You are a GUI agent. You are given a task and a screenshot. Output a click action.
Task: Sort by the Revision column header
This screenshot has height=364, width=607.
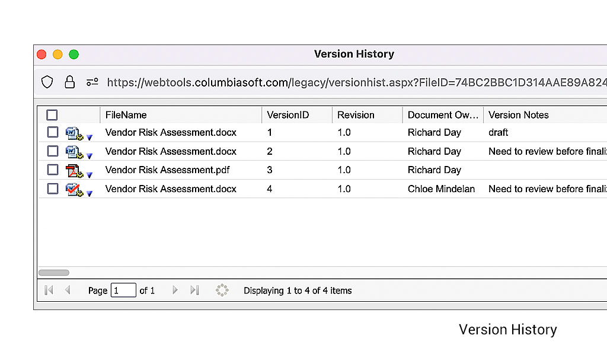pyautogui.click(x=368, y=115)
